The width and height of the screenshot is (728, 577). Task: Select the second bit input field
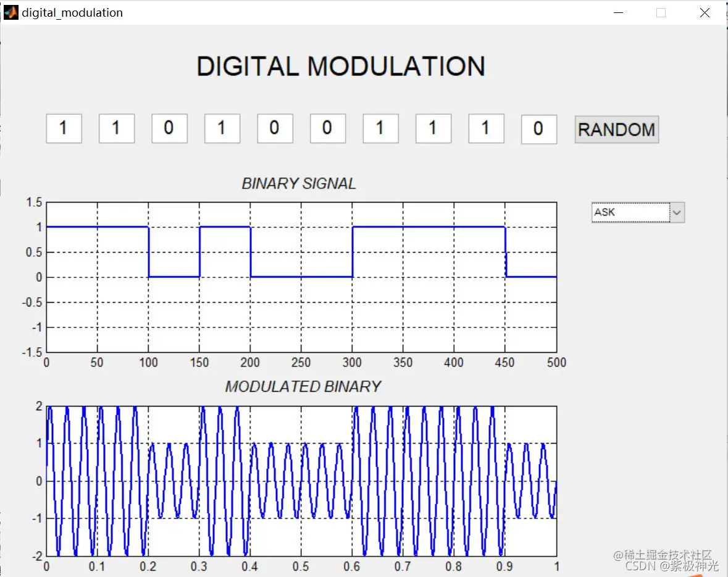tap(117, 128)
